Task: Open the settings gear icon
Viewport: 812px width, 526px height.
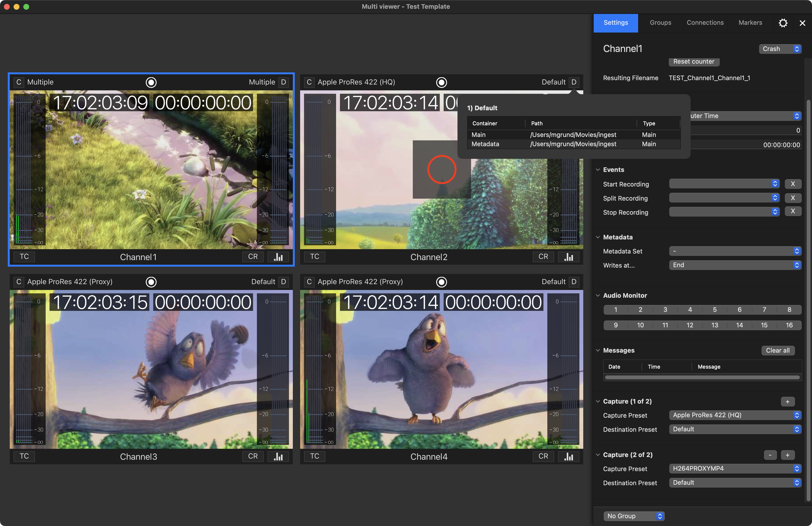Action: coord(783,23)
